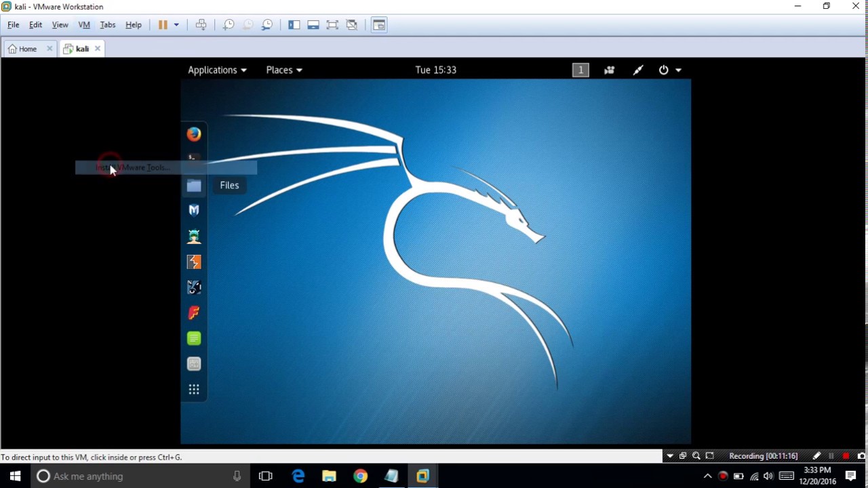Open the Tabs menu

(x=108, y=25)
